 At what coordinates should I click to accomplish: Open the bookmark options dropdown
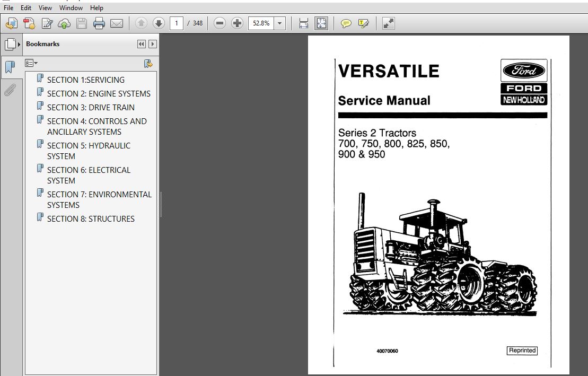pos(31,63)
